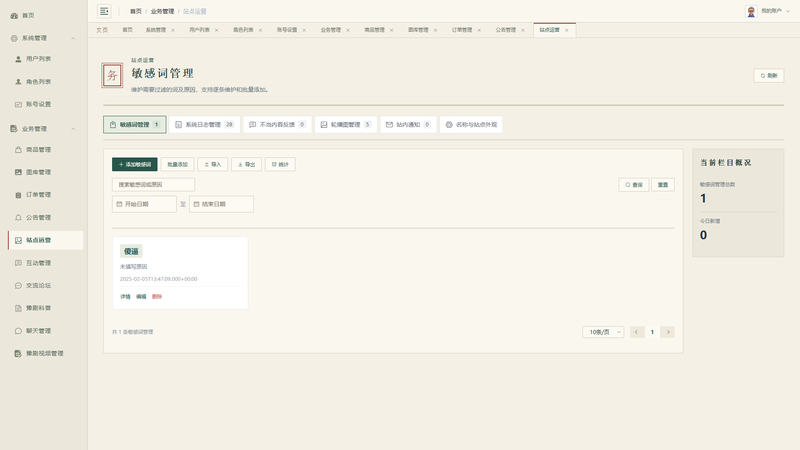Click the bell icon beside sidebar 公告管理
This screenshot has height=450, width=800.
coord(18,218)
